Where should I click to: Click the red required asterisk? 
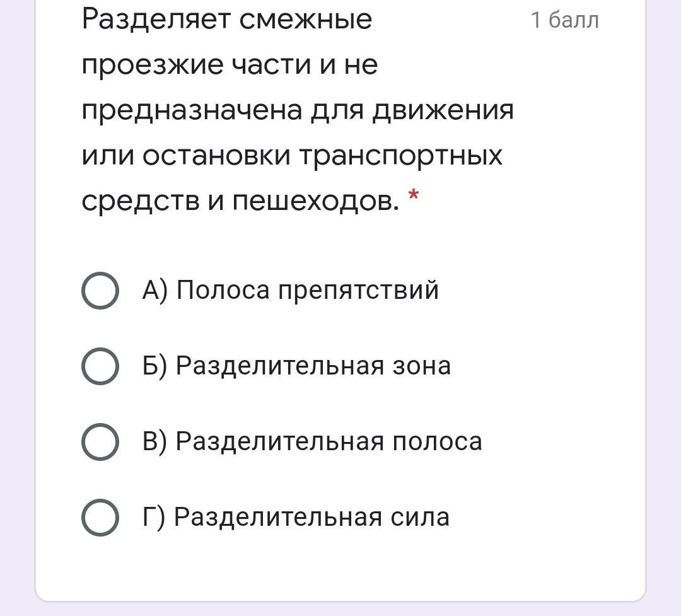(x=414, y=195)
